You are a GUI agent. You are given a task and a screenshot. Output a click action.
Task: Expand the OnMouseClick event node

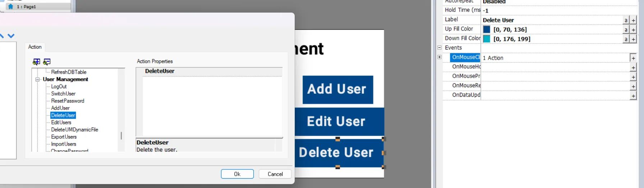coord(439,57)
